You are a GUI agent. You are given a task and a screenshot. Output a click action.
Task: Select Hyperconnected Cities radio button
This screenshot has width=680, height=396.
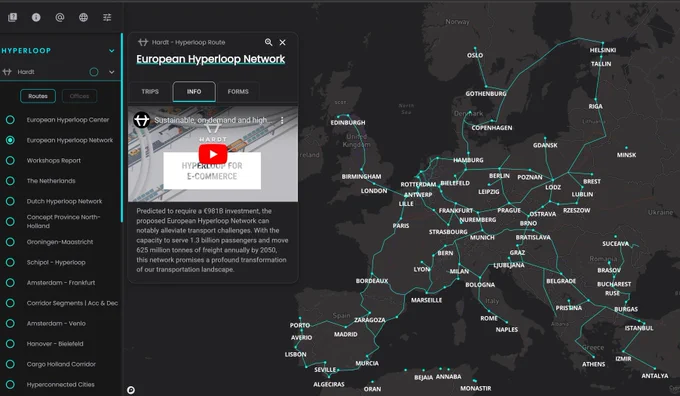pos(10,385)
